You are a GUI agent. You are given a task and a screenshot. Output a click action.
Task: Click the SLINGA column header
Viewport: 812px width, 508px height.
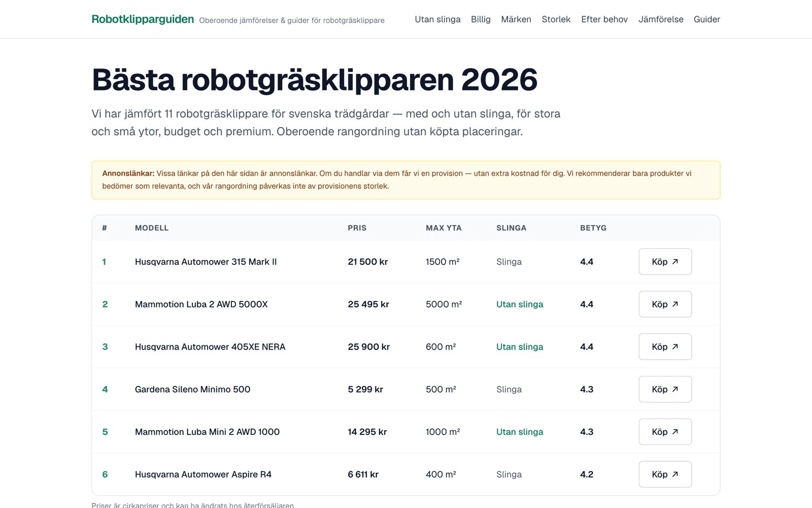511,228
